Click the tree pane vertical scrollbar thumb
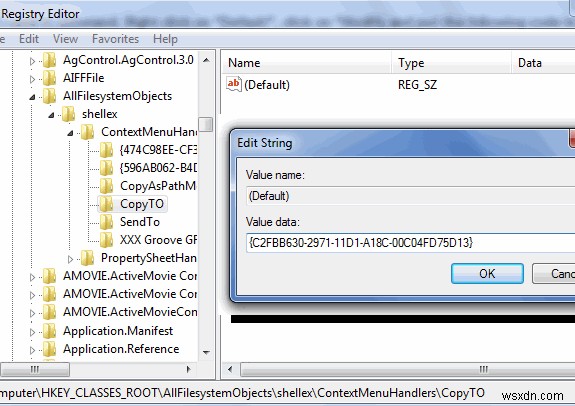Screen dimensions: 575x406 tap(206, 124)
